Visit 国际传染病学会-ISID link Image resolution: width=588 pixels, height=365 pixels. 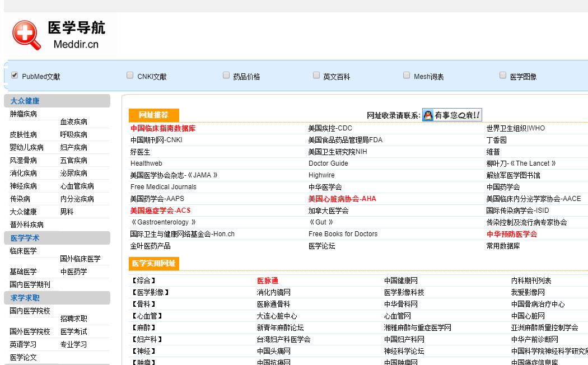point(517,210)
